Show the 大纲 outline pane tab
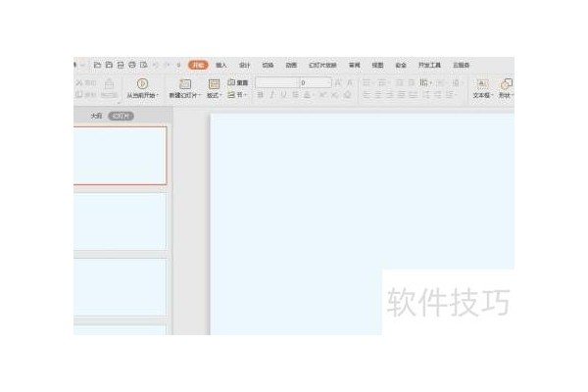 [96, 116]
